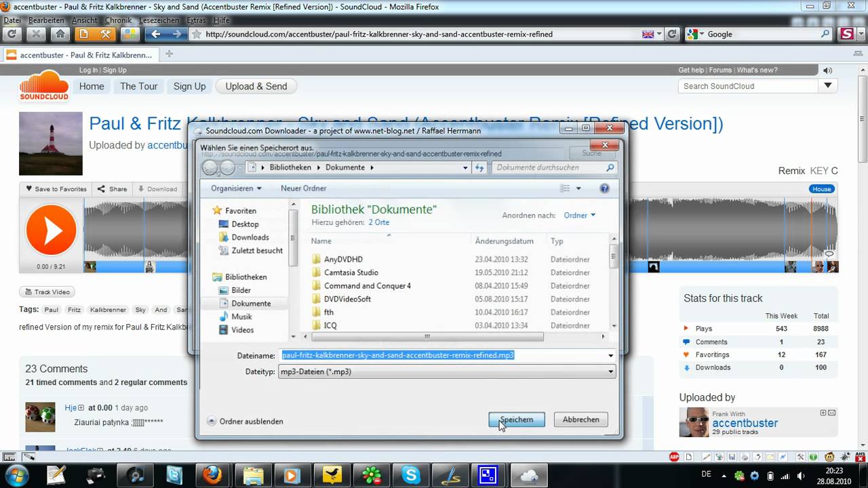Viewport: 868px width, 488px height.
Task: Click the Firefox back arrow button
Action: pos(155,34)
